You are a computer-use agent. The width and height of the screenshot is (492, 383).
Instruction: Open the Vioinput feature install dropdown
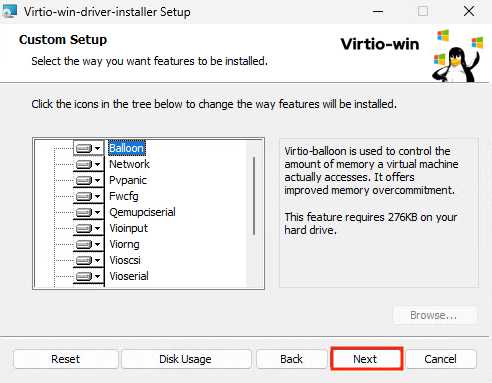click(x=88, y=228)
